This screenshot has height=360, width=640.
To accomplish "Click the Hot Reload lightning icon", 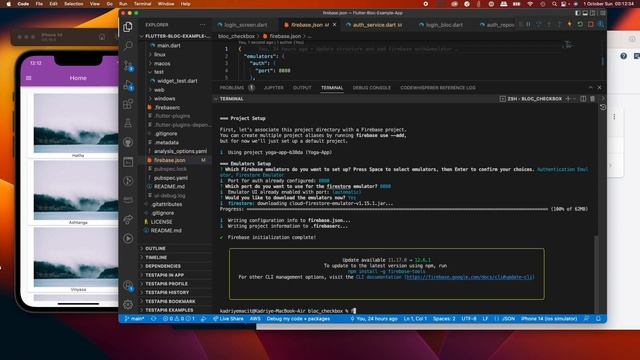I will point(569,24).
